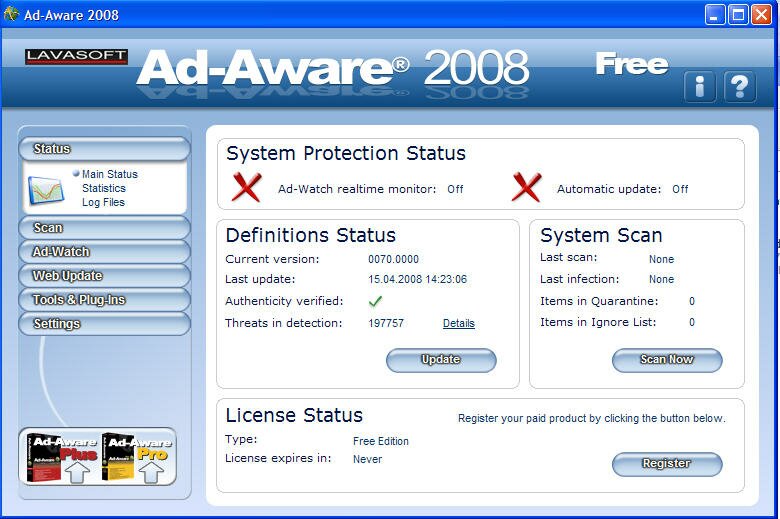The image size is (780, 519).
Task: Open the info 'i' icon
Action: 699,86
